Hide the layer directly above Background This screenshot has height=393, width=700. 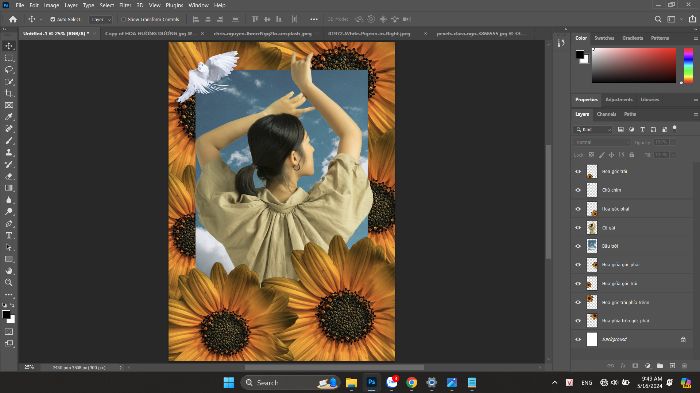(x=578, y=321)
